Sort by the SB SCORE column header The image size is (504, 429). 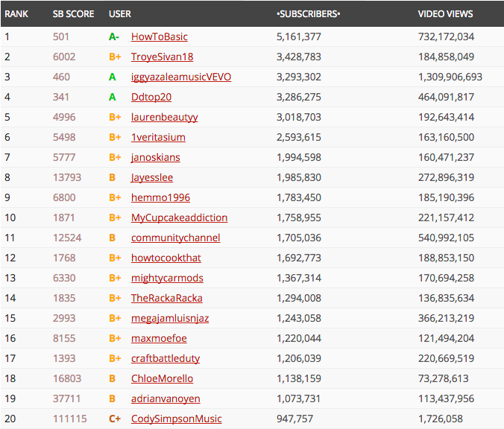coord(73,14)
